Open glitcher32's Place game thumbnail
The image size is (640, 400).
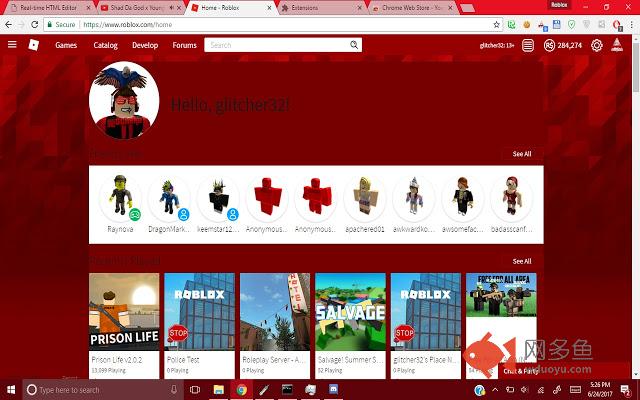point(426,312)
